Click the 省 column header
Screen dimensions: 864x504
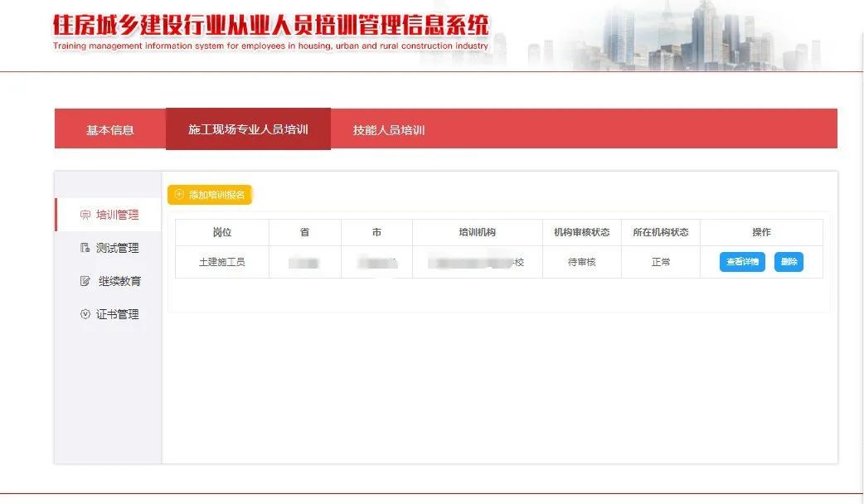(304, 233)
